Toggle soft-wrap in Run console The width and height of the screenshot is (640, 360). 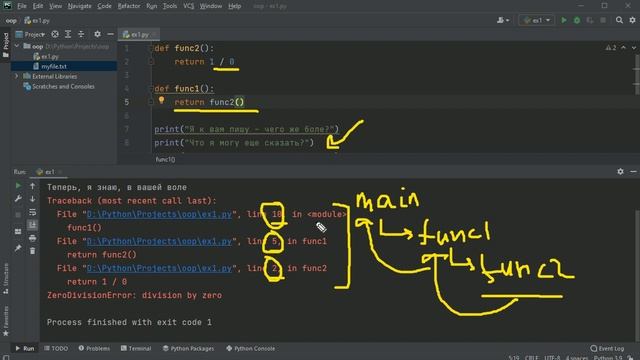pyautogui.click(x=33, y=212)
